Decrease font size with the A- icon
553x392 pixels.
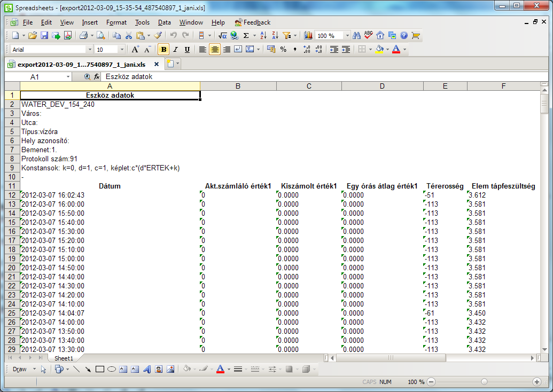[147, 49]
